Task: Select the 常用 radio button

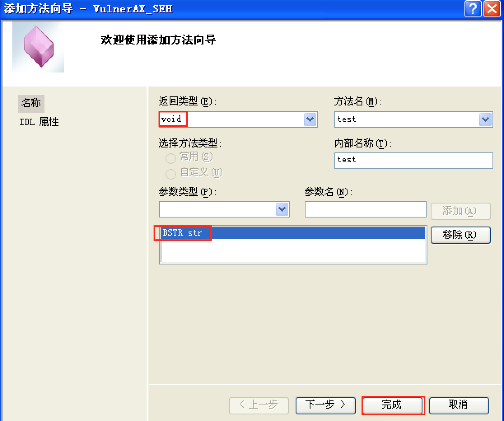Action: 171,158
